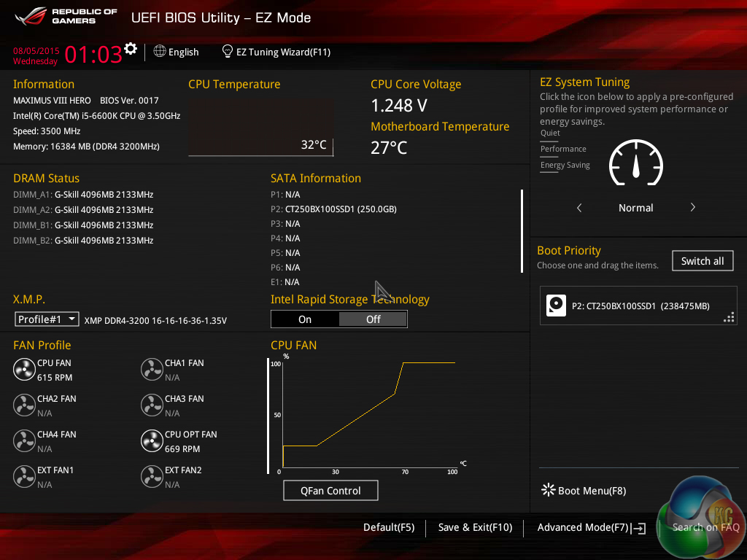Image resolution: width=747 pixels, height=560 pixels.
Task: Click the QFan Control button
Action: click(330, 491)
